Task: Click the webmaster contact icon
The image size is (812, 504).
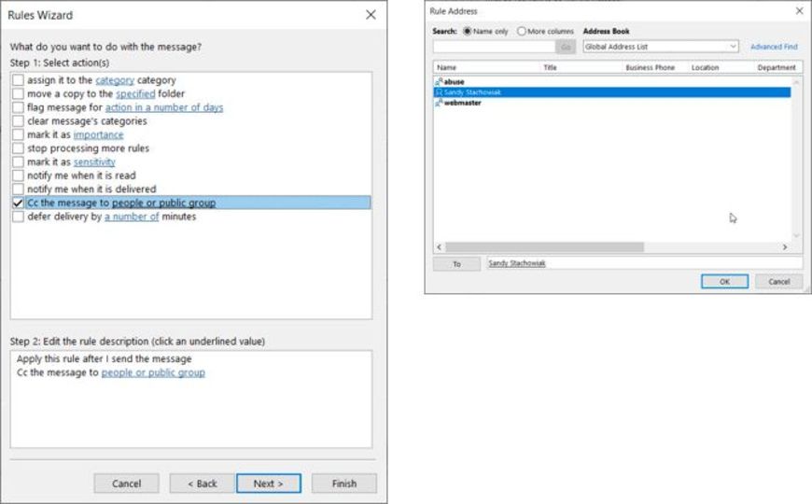Action: pyautogui.click(x=439, y=103)
